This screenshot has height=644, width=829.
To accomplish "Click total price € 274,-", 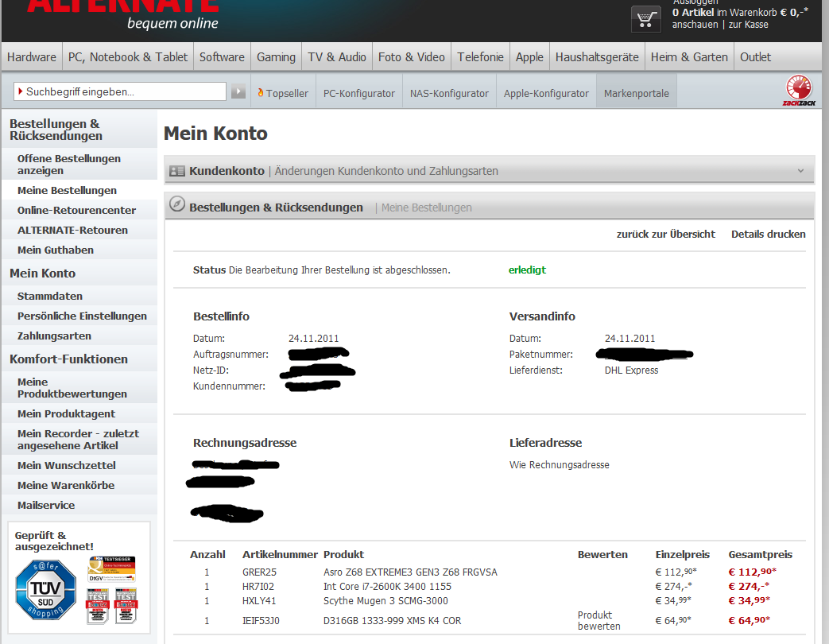I will (x=749, y=587).
